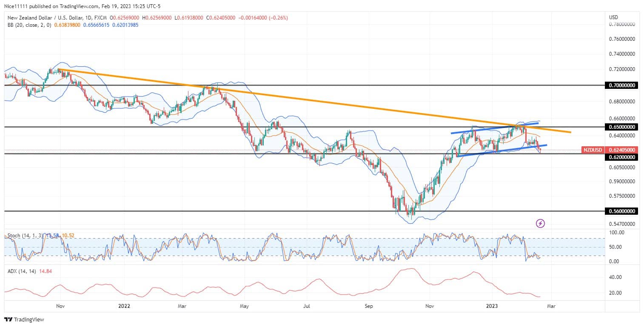644x327 pixels.
Task: Click the 2022 date label on time axis
Action: click(x=124, y=306)
